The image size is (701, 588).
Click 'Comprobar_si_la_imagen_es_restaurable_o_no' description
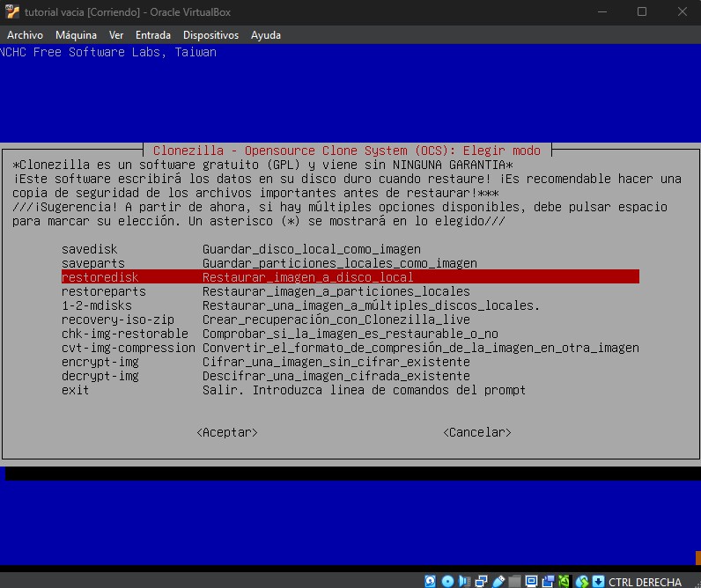coord(350,334)
